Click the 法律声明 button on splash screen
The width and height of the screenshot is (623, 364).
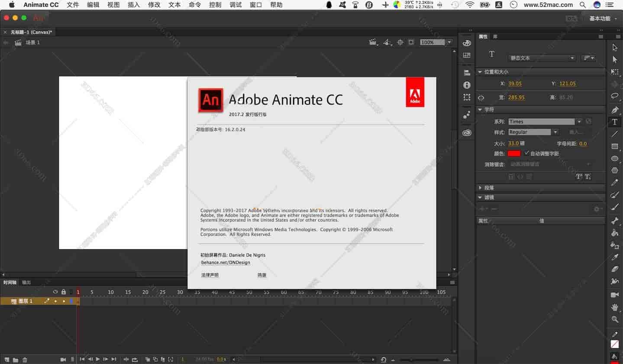(x=210, y=275)
